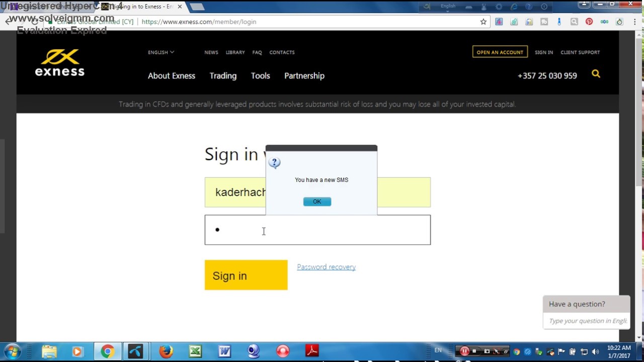Viewport: 644px width, 362px height.
Task: Open the site search magnifier icon
Action: [x=596, y=74]
